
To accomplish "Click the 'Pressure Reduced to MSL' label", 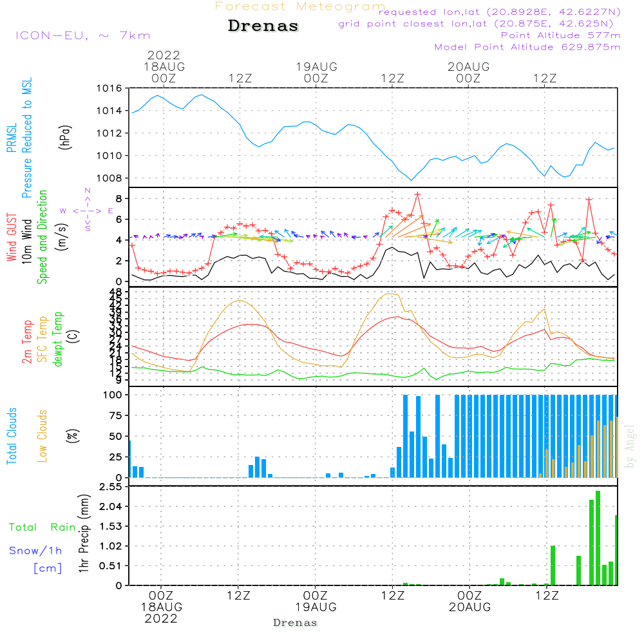I will pyautogui.click(x=26, y=138).
